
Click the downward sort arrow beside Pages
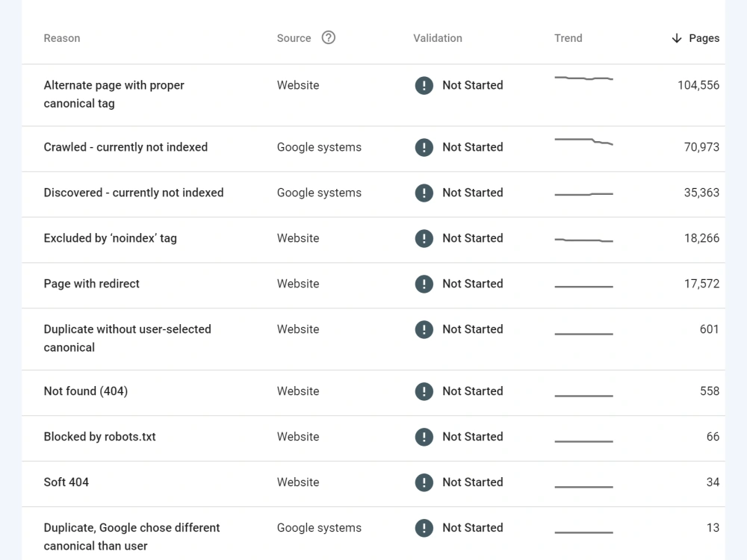point(677,37)
